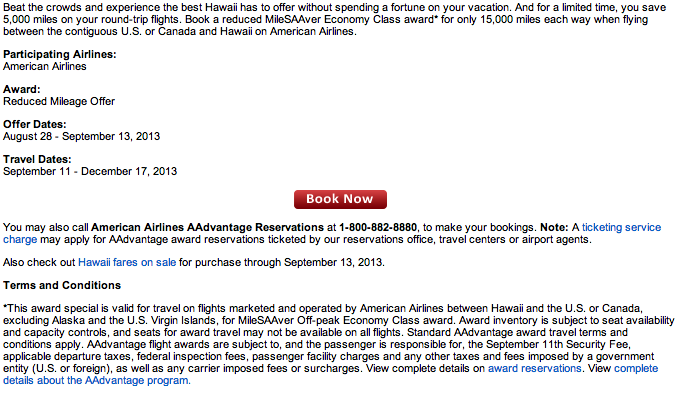The height and width of the screenshot is (415, 700).
Task: Click the Reduced Mileage Offer text
Action: click(x=59, y=102)
